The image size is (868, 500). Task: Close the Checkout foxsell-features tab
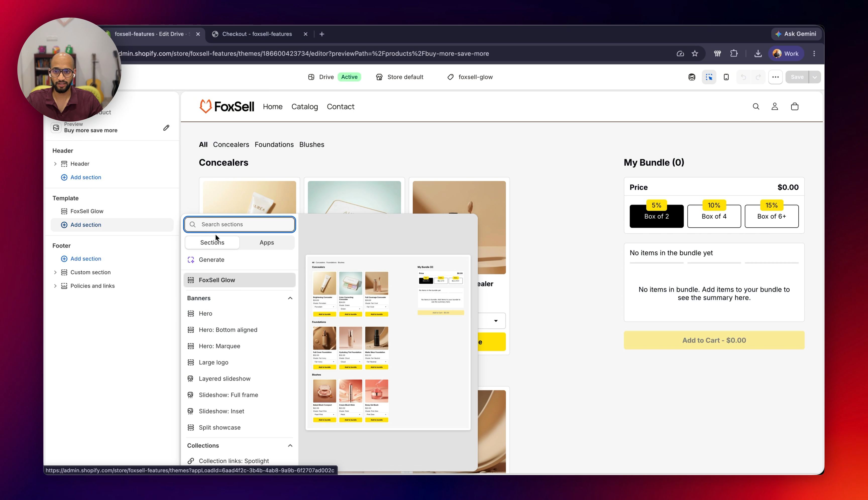point(305,34)
